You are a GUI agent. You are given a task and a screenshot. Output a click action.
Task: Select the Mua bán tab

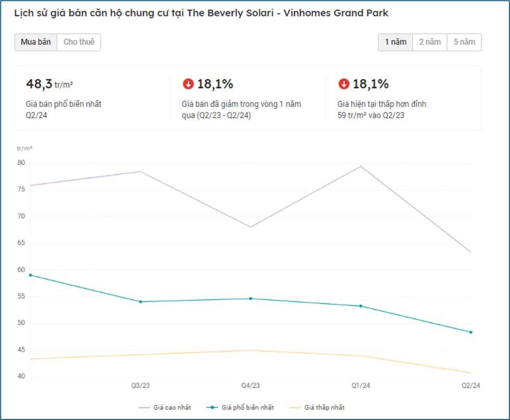tap(36, 42)
